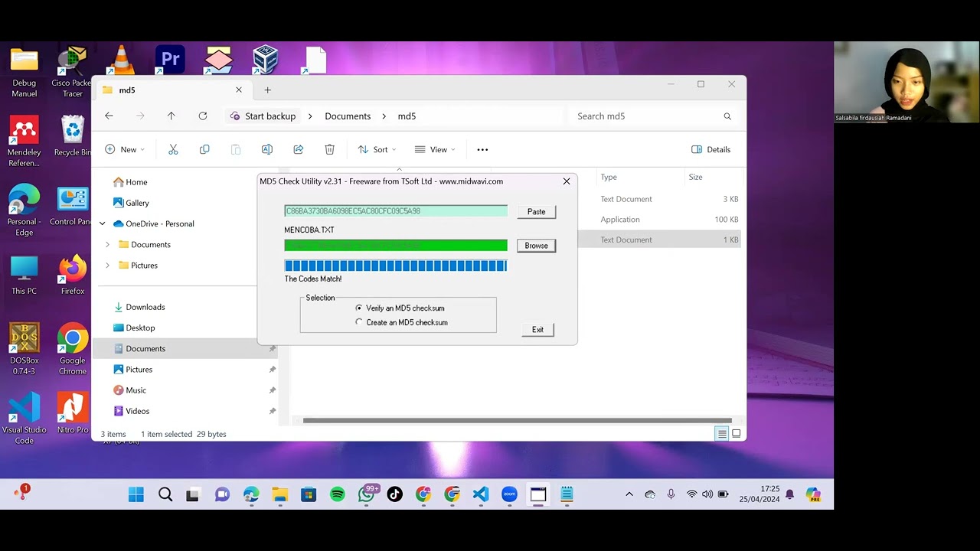Open Google Chrome desktop shortcut
Viewport: 980px width, 551px height.
tap(73, 348)
